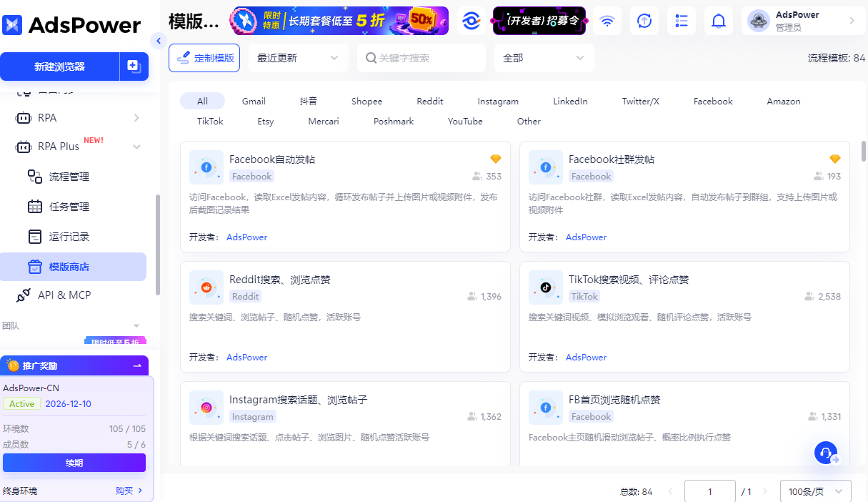Select the Mercari category tab
Viewport: 868px width, 502px height.
point(324,121)
